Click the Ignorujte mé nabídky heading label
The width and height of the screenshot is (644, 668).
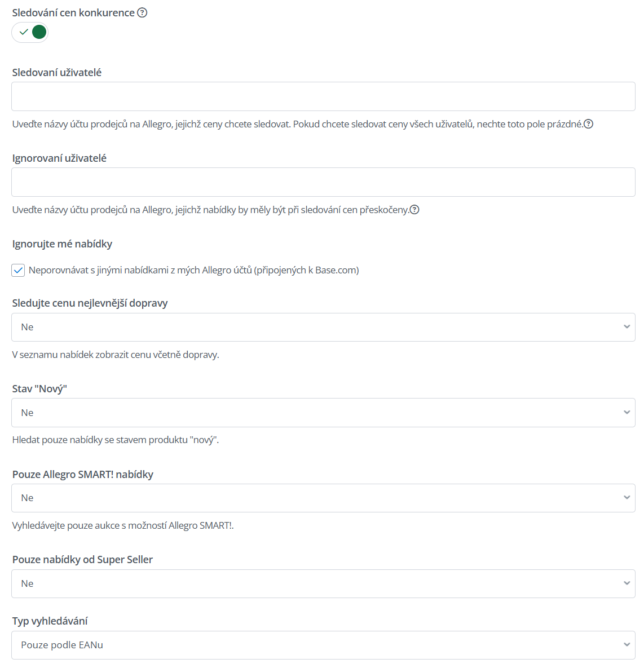pyautogui.click(x=62, y=244)
